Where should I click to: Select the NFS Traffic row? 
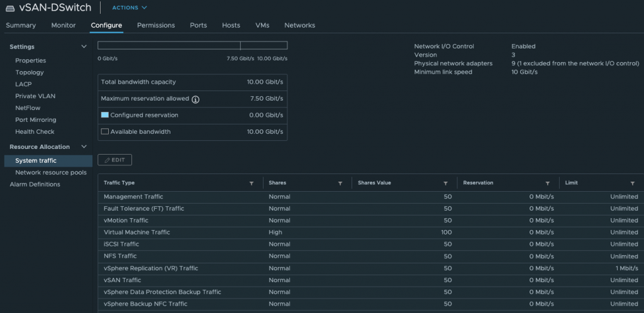(x=371, y=256)
